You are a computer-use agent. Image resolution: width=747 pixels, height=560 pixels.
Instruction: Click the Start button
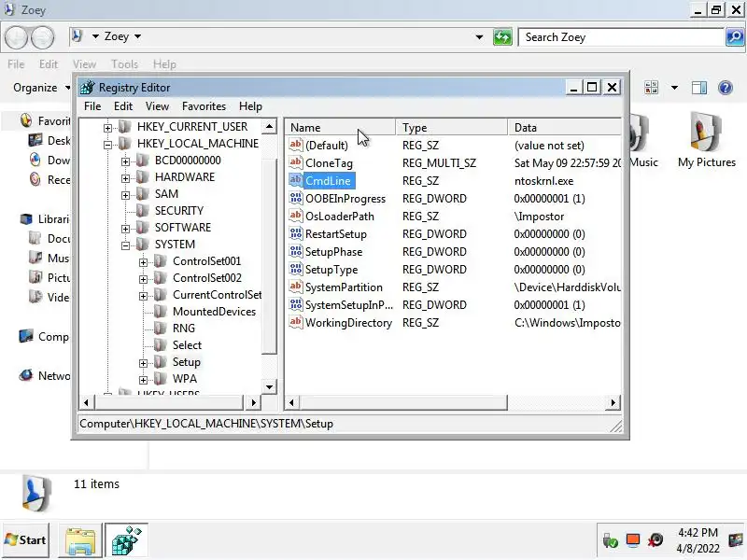tap(25, 540)
